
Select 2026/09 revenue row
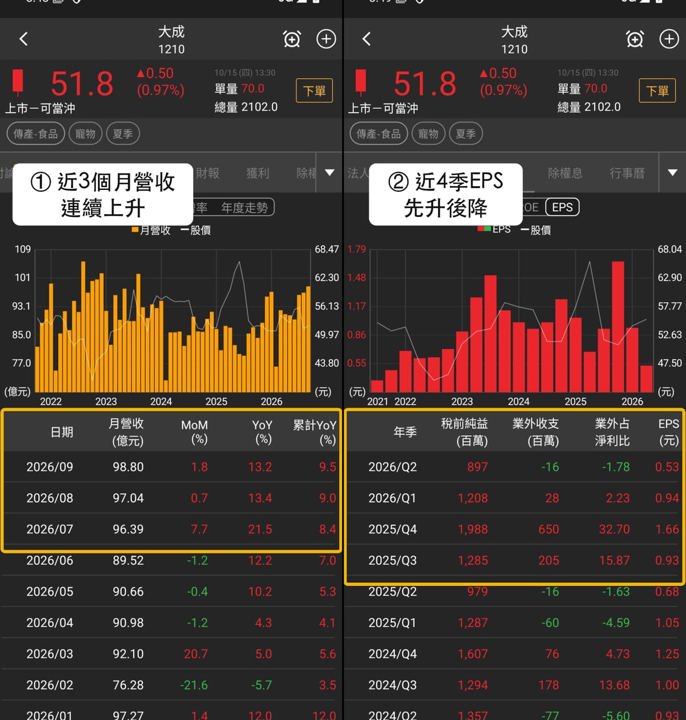point(171,467)
